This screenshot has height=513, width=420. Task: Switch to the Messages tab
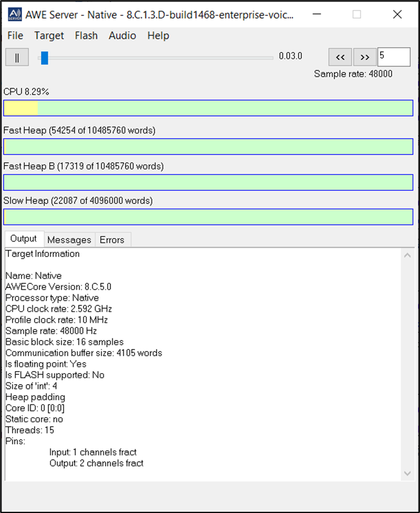coord(69,240)
